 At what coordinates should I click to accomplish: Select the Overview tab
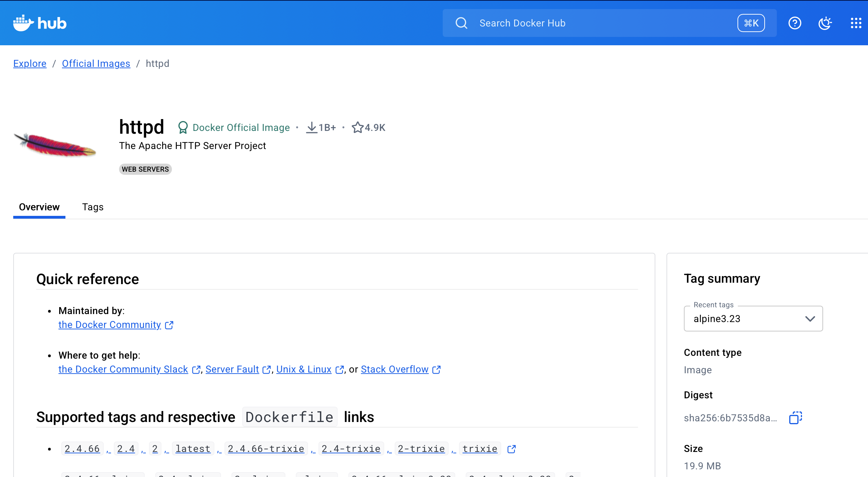[x=39, y=207]
